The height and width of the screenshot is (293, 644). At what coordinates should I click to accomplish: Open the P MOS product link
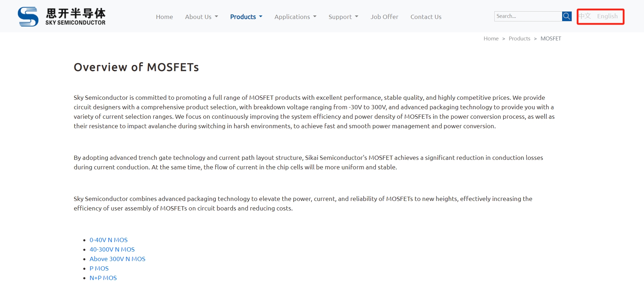pyautogui.click(x=99, y=268)
